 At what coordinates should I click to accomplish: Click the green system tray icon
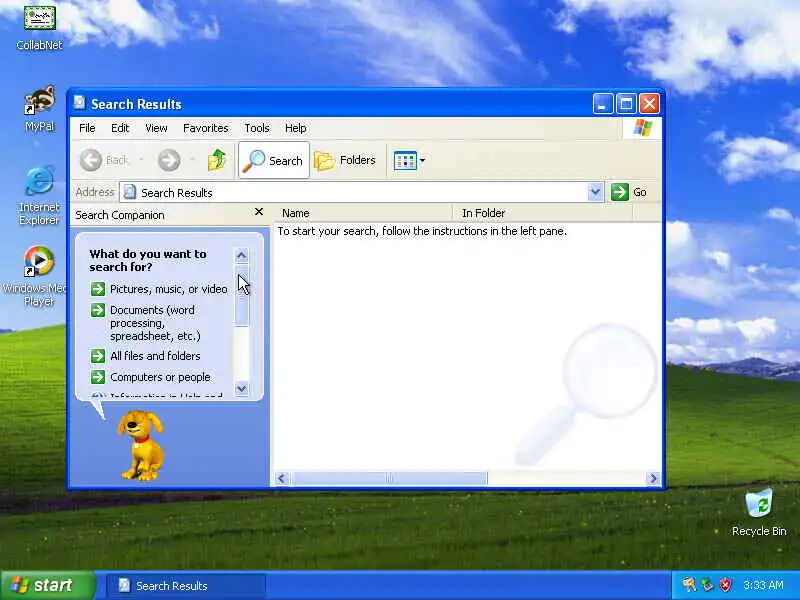click(707, 585)
